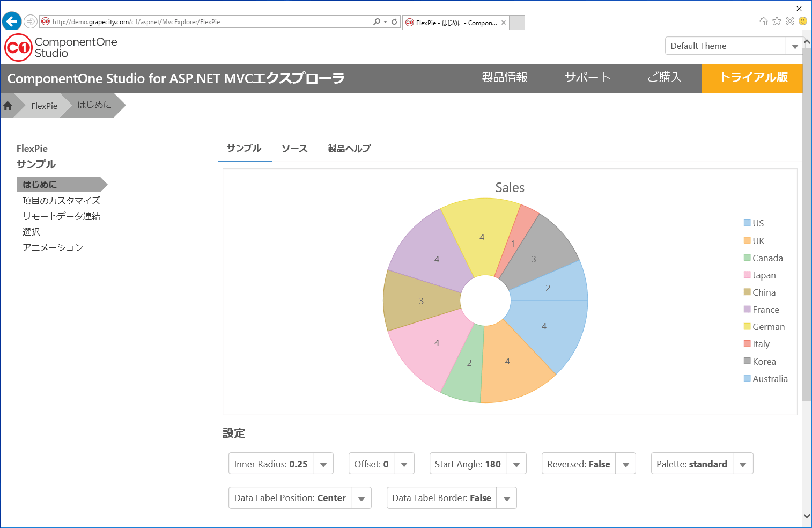This screenshot has height=528, width=812.
Task: Click the browser Back navigation arrow
Action: (11, 21)
